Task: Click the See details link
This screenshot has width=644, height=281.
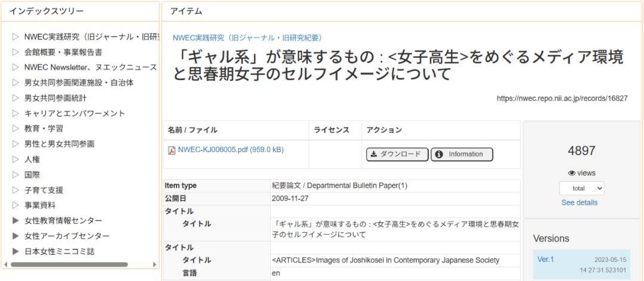Action: click(x=579, y=203)
